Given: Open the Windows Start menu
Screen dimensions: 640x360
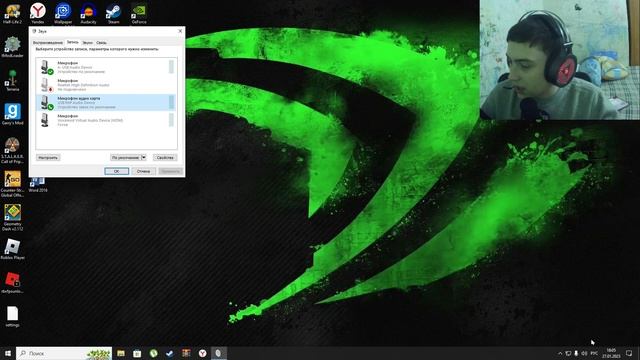Looking at the screenshot, I should [8, 353].
